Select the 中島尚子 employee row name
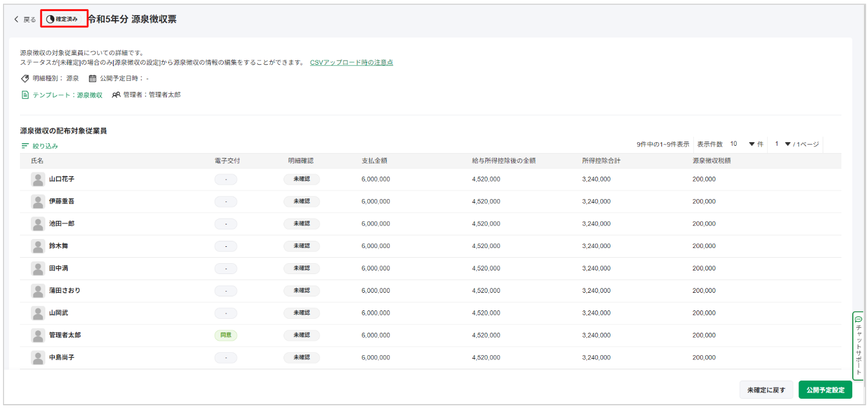Screen dimensions: 868x409 point(62,358)
